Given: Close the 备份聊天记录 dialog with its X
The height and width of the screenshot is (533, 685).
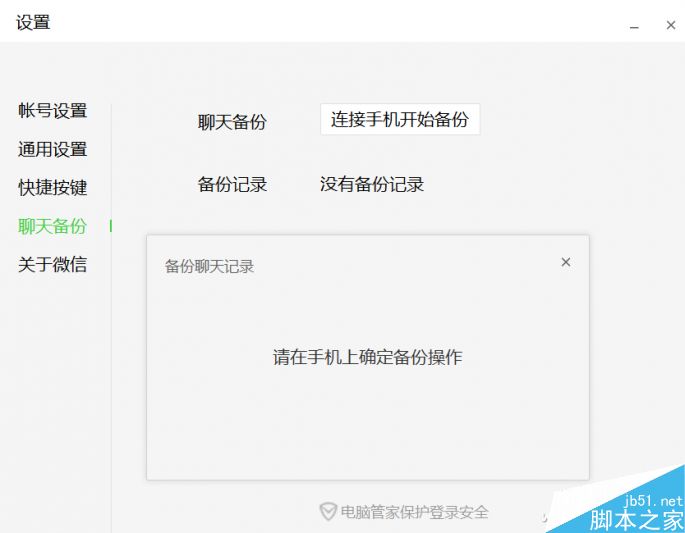Looking at the screenshot, I should click(566, 263).
